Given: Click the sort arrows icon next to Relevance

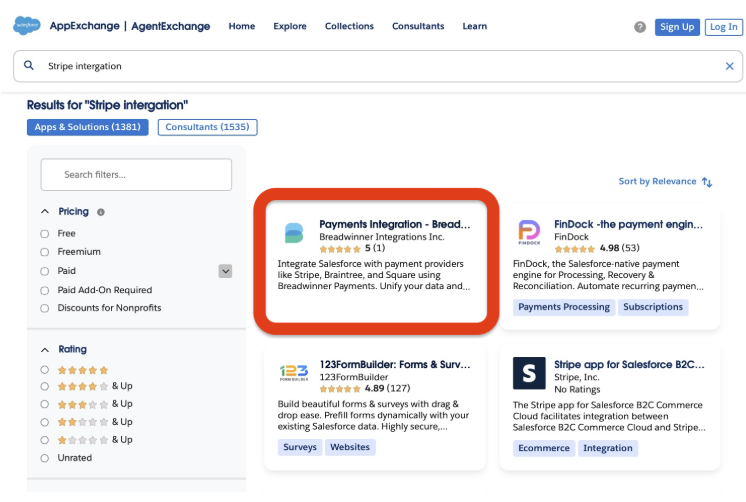Looking at the screenshot, I should pos(707,182).
